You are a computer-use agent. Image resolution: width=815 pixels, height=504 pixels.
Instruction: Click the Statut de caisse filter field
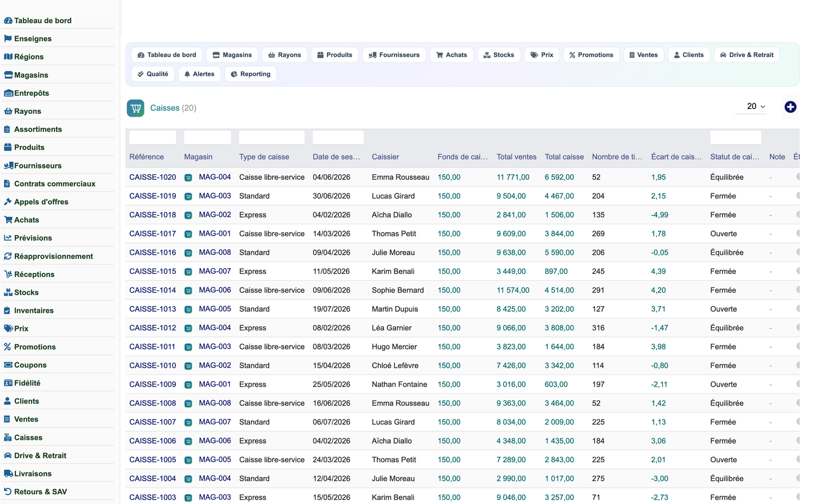point(735,138)
